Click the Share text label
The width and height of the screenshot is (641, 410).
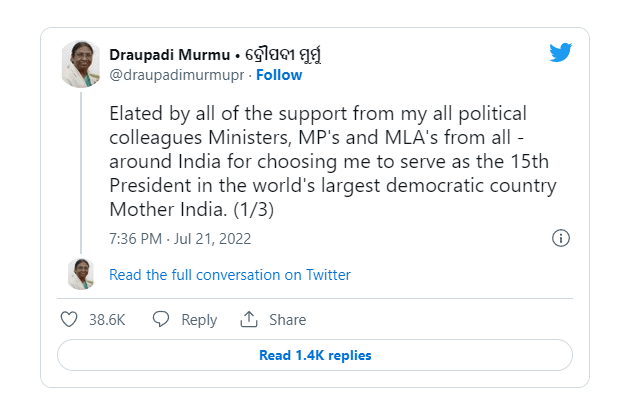coord(287,320)
